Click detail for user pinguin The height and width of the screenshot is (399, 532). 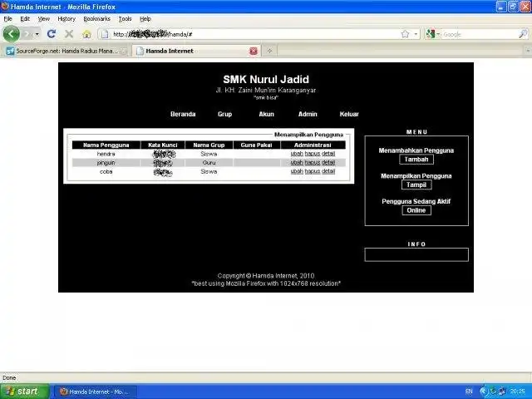[328, 163]
